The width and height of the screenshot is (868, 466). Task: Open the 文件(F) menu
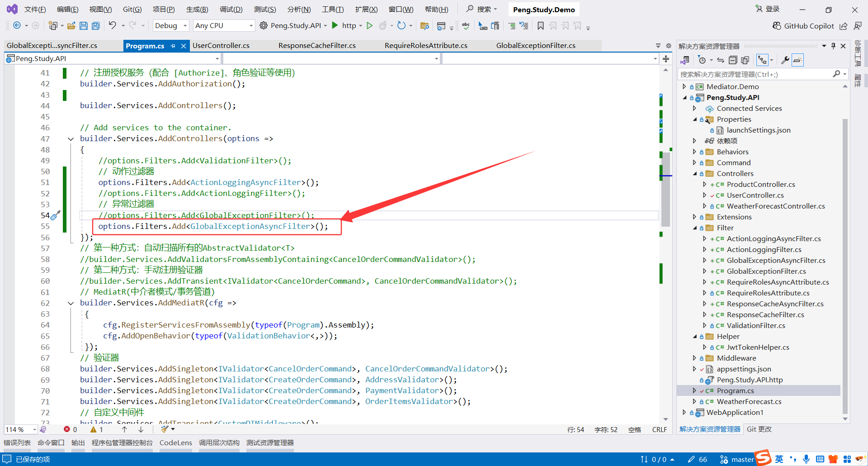pyautogui.click(x=35, y=9)
